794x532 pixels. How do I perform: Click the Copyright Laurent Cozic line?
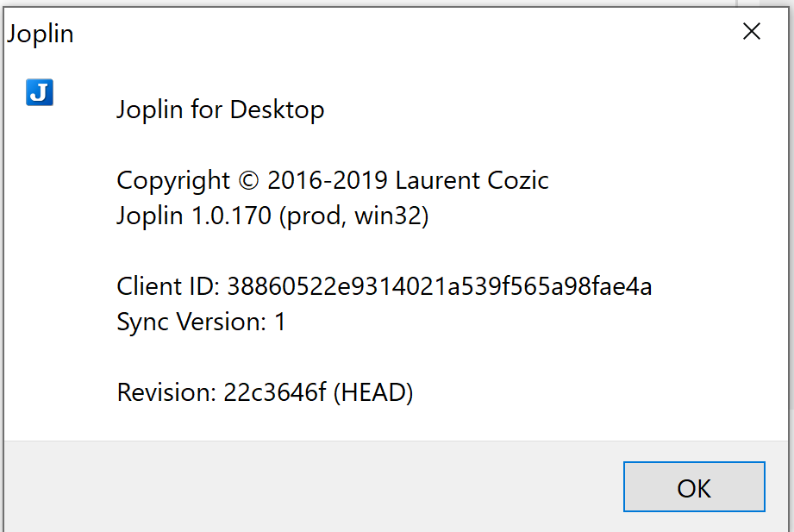(x=332, y=179)
